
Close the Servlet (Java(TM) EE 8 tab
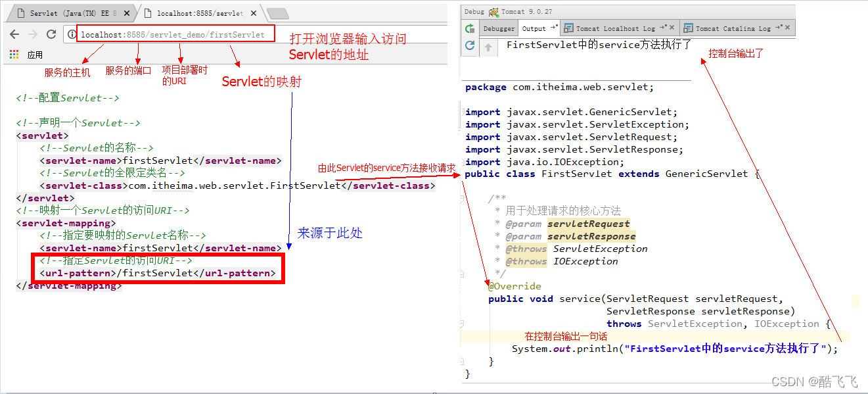[127, 13]
